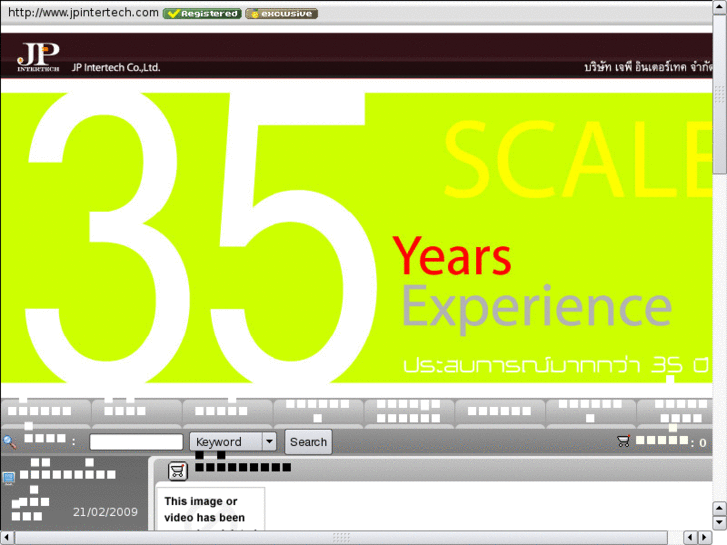The width and height of the screenshot is (727, 545).
Task: Click the horizontal scrollbar thumb
Action: tap(341, 538)
